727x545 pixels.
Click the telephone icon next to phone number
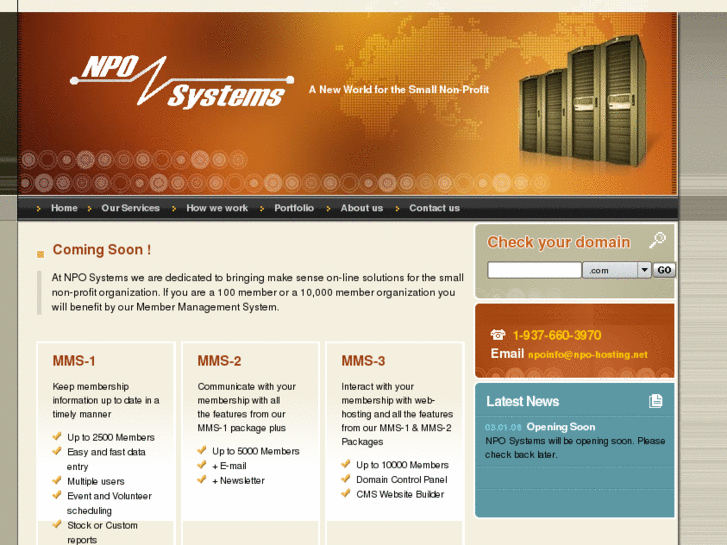point(497,334)
